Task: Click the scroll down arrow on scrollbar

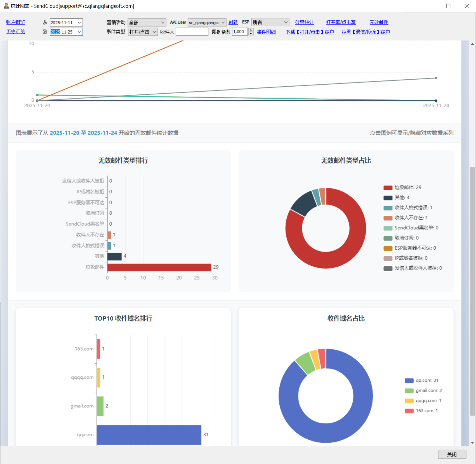Action: pyautogui.click(x=472, y=443)
